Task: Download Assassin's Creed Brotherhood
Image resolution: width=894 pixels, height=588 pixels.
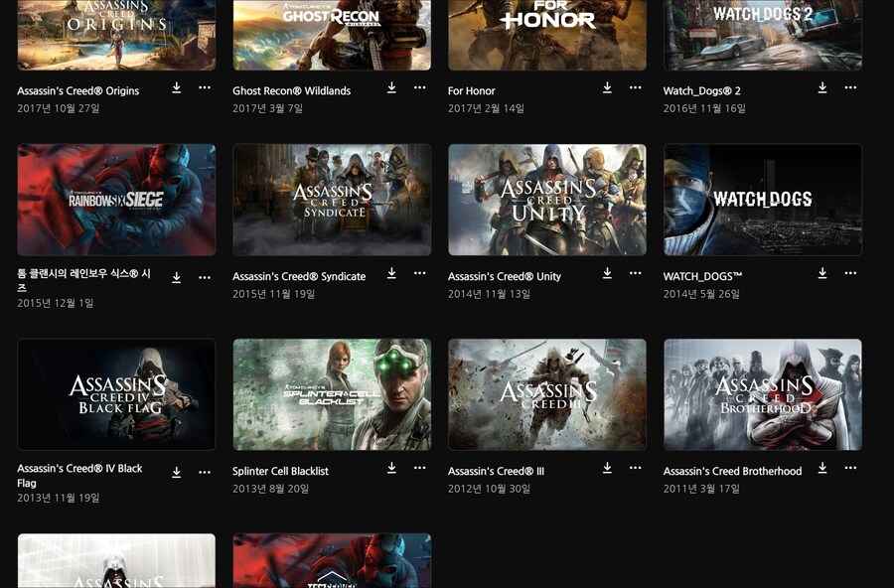Action: [x=822, y=469]
